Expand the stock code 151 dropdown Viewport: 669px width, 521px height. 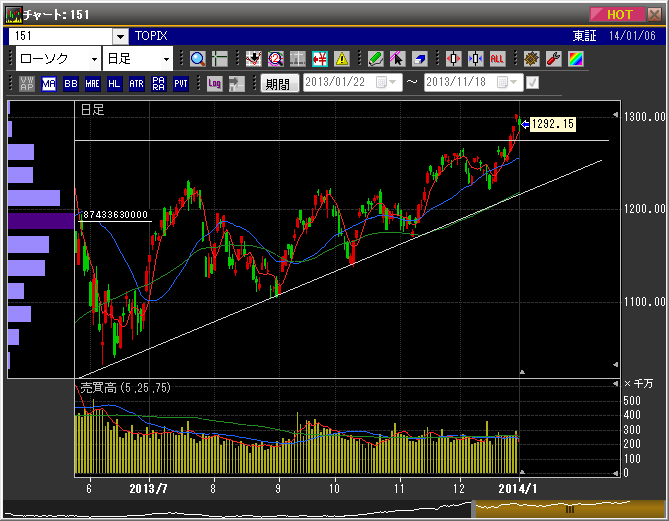pyautogui.click(x=120, y=36)
